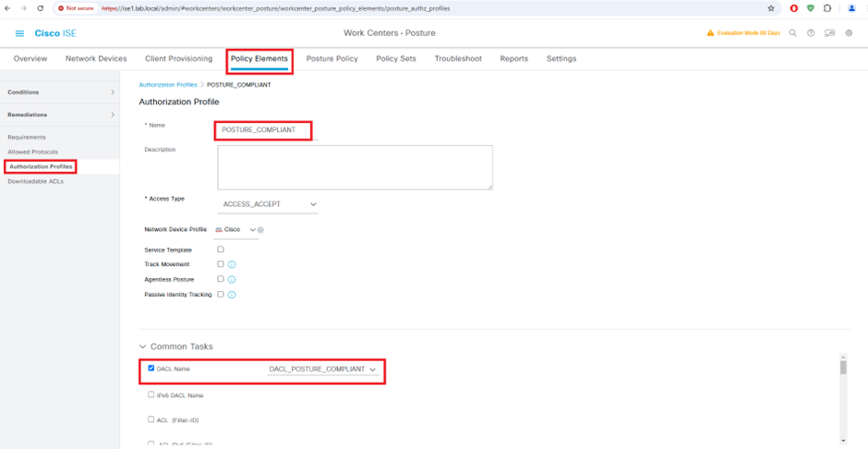This screenshot has height=449, width=868.
Task: Click the info icon beside Passive Identity Tracking
Action: pos(232,295)
